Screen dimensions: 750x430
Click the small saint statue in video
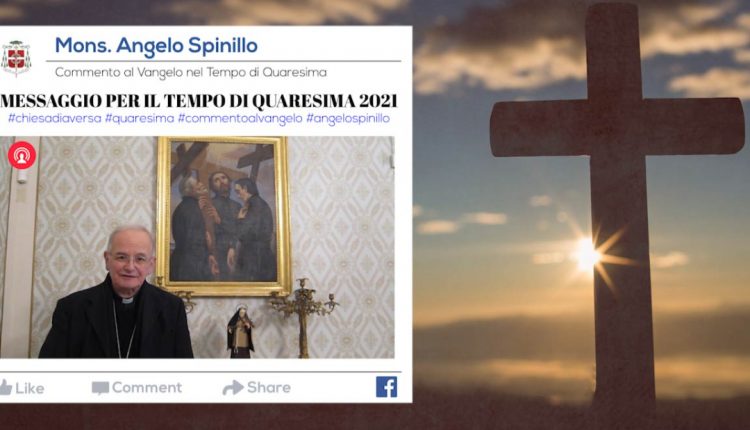240,332
